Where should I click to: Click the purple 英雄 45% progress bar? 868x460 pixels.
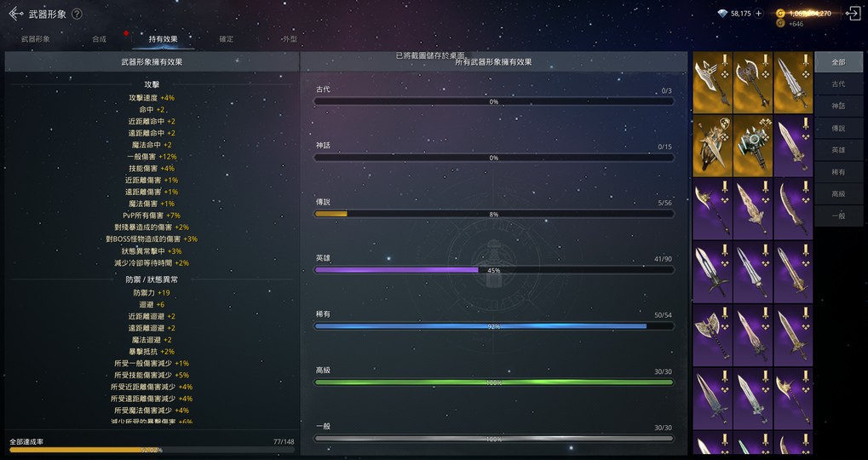click(494, 270)
